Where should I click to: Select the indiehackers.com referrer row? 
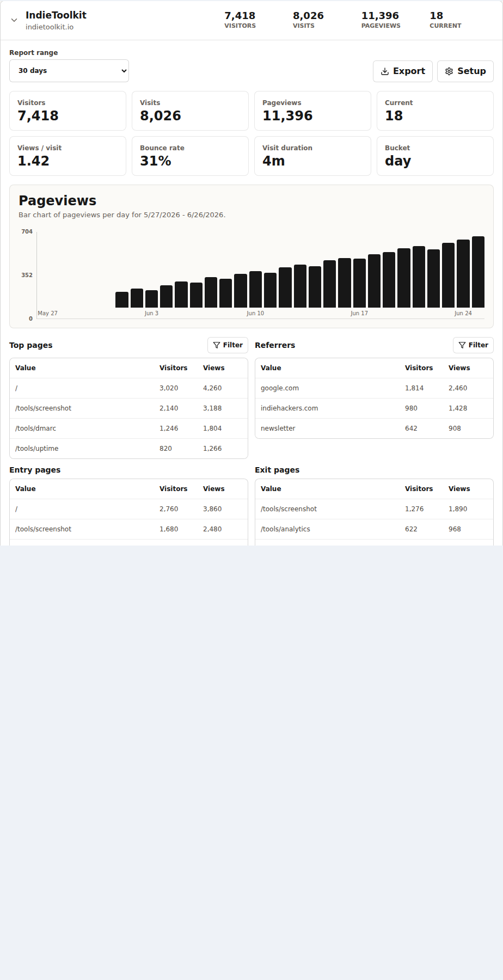coord(374,408)
